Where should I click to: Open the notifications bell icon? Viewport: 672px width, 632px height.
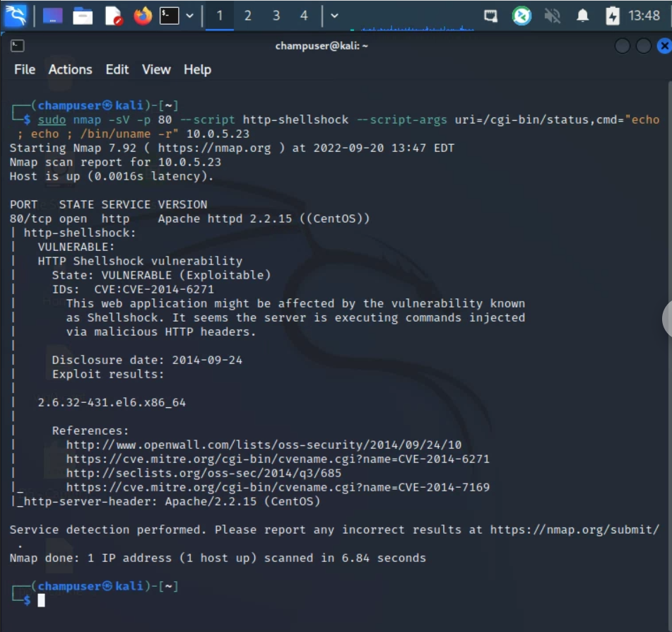(582, 16)
